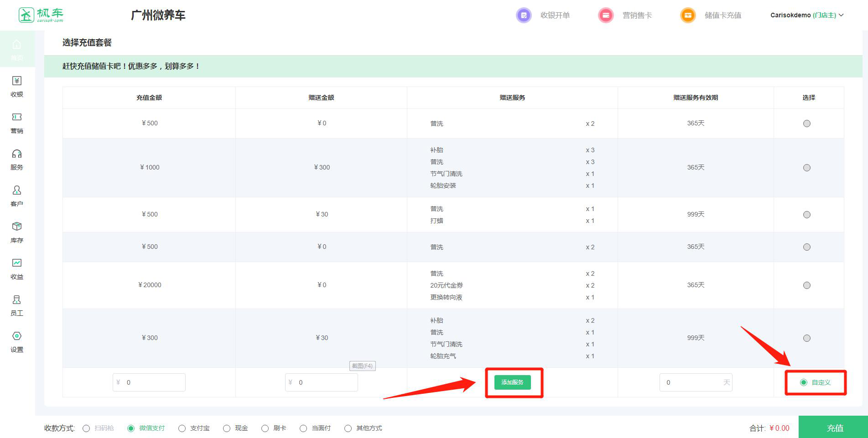Select the 自定义 custom package radio

tap(804, 382)
